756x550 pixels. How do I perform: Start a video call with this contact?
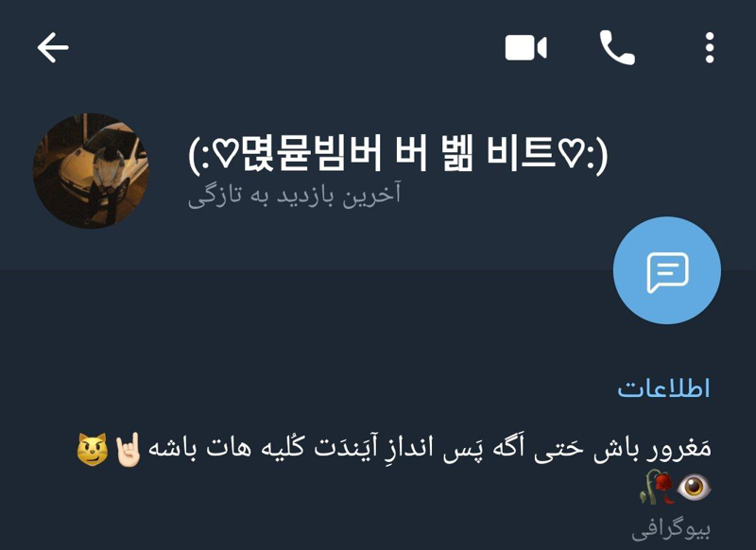click(525, 47)
